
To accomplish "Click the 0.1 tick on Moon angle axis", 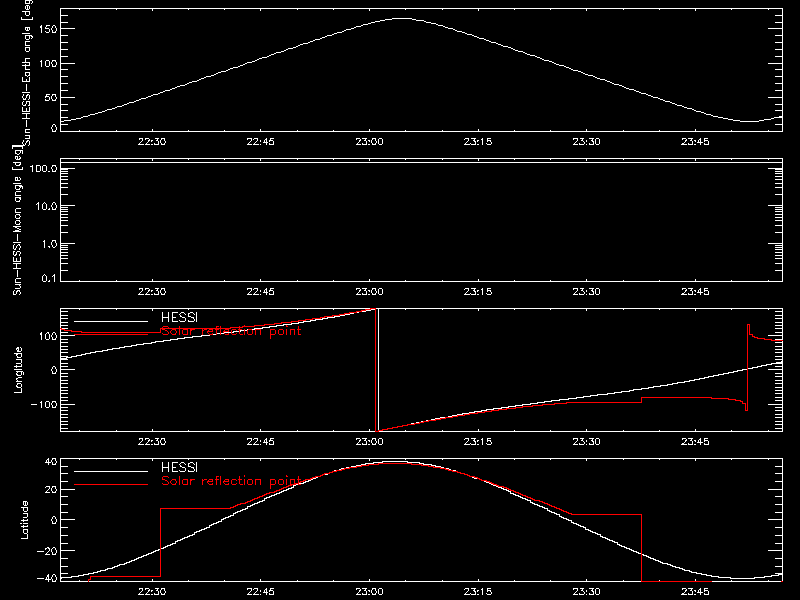I will click(49, 278).
